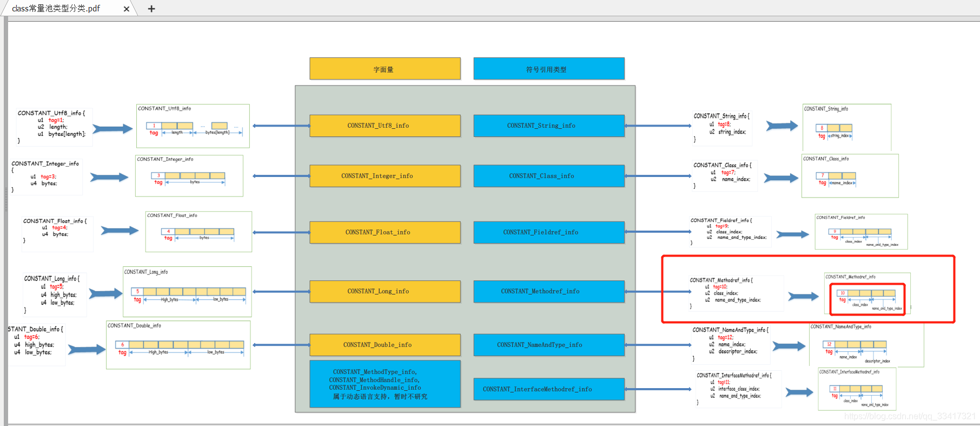Select the blue CONSTANT_Methodref_info box
980x426 pixels.
[549, 291]
